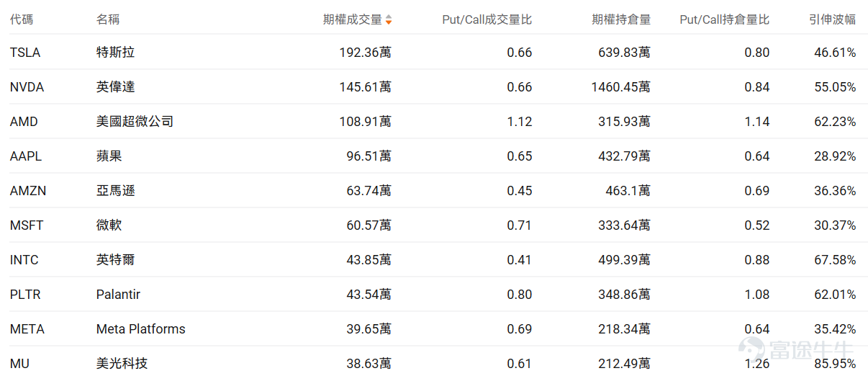Click AMZN open interest 463.1萬

[628, 191]
